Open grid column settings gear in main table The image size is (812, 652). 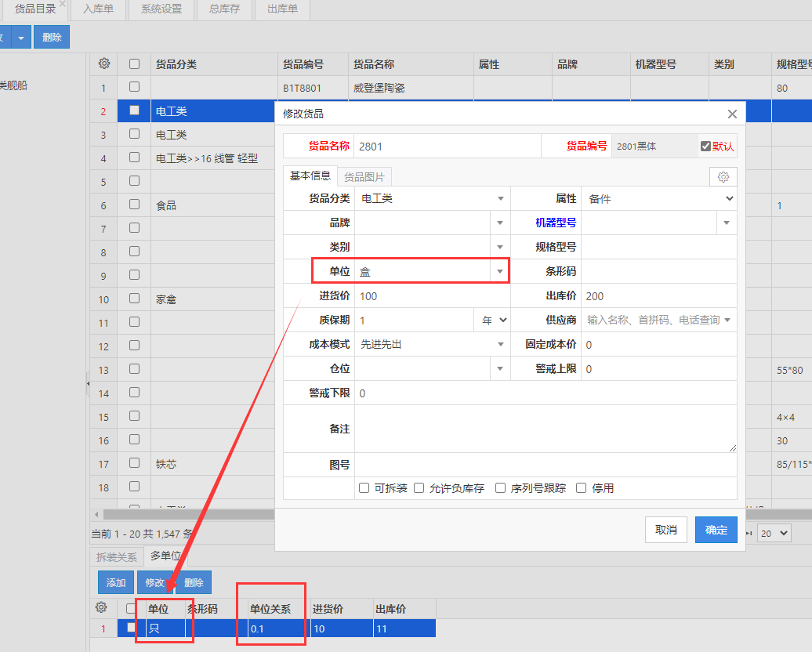click(104, 63)
